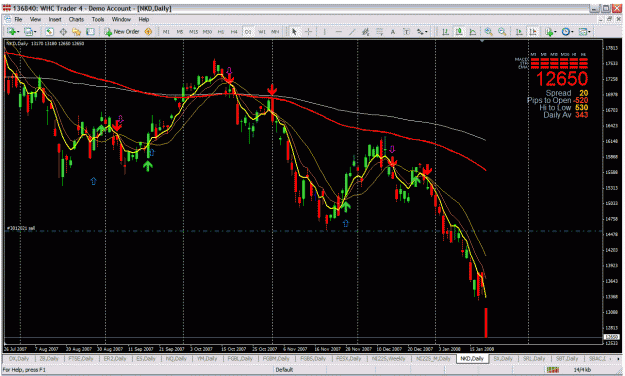Open the New Chart tool
The width and height of the screenshot is (625, 376).
[x=11, y=31]
